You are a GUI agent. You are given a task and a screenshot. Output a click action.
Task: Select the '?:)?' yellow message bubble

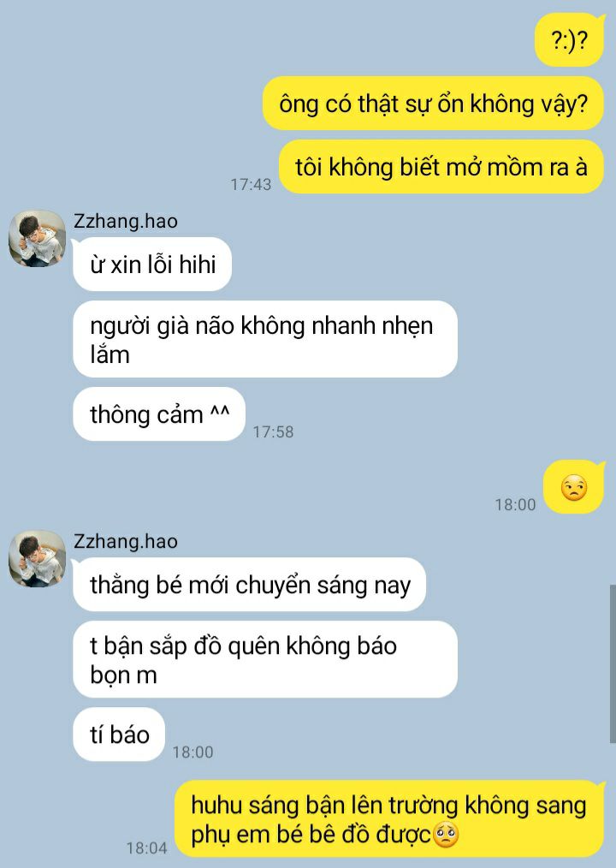point(570,40)
